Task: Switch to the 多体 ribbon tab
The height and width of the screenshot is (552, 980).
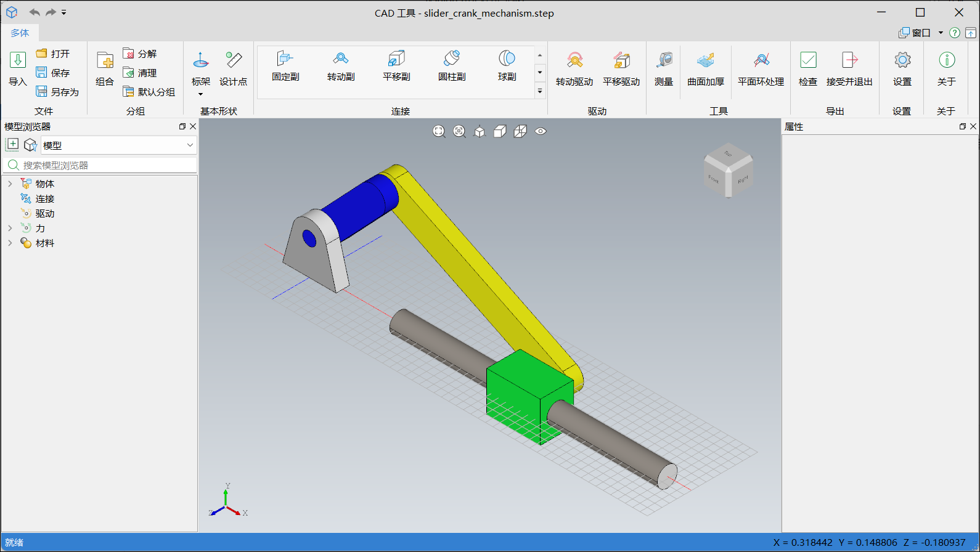Action: pos(20,33)
